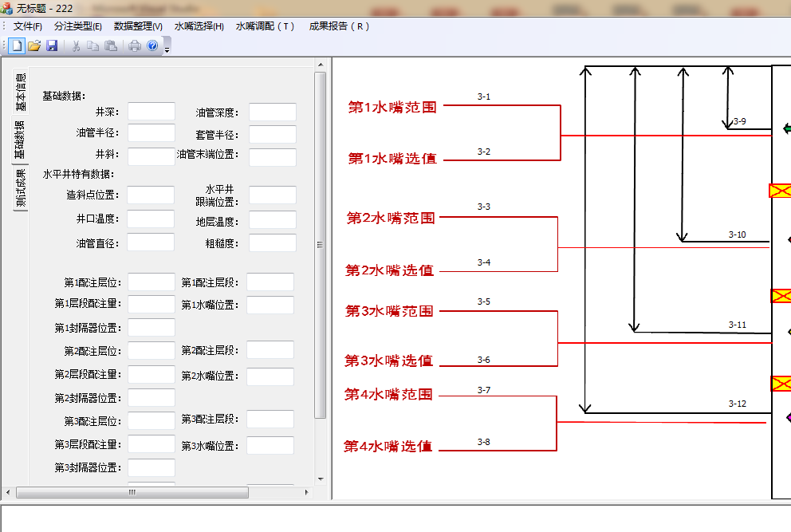Click the New document toolbar icon
The height and width of the screenshot is (532, 791).
point(18,46)
